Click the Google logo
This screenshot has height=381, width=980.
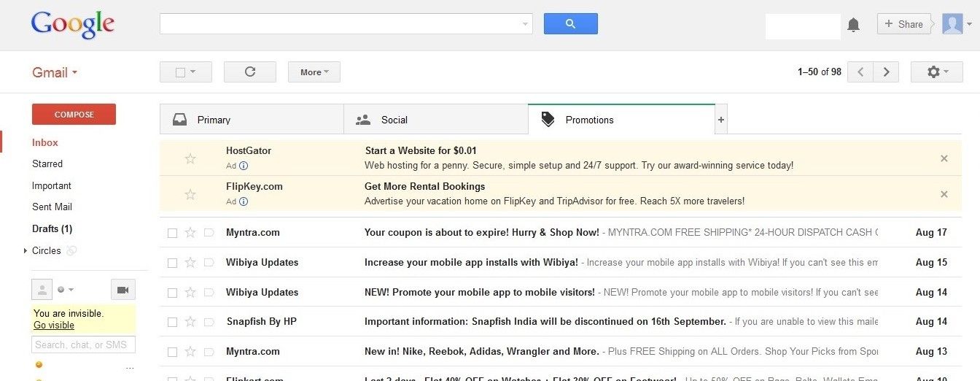pos(72,25)
